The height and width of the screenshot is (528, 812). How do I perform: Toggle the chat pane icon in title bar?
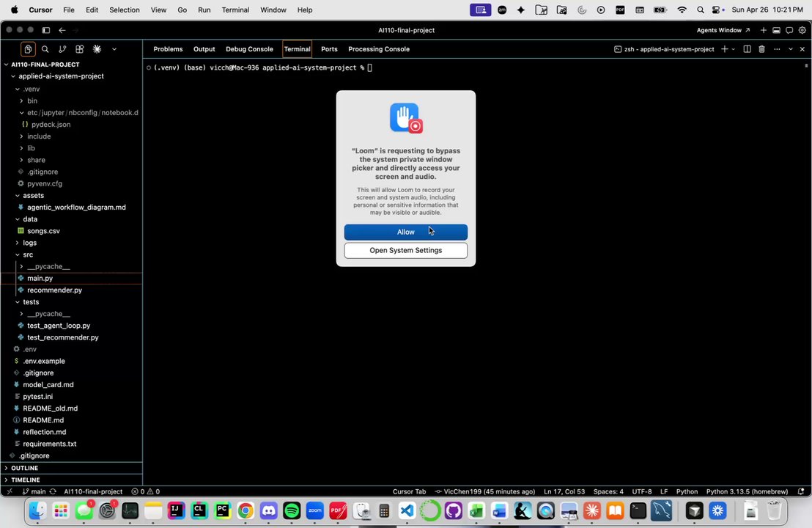tap(789, 30)
